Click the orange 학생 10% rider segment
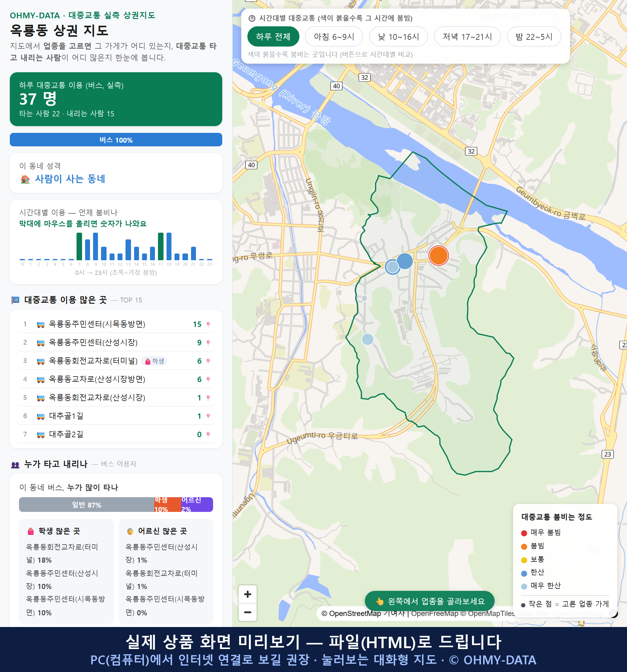Screen dimensions: 627x672 point(168,504)
